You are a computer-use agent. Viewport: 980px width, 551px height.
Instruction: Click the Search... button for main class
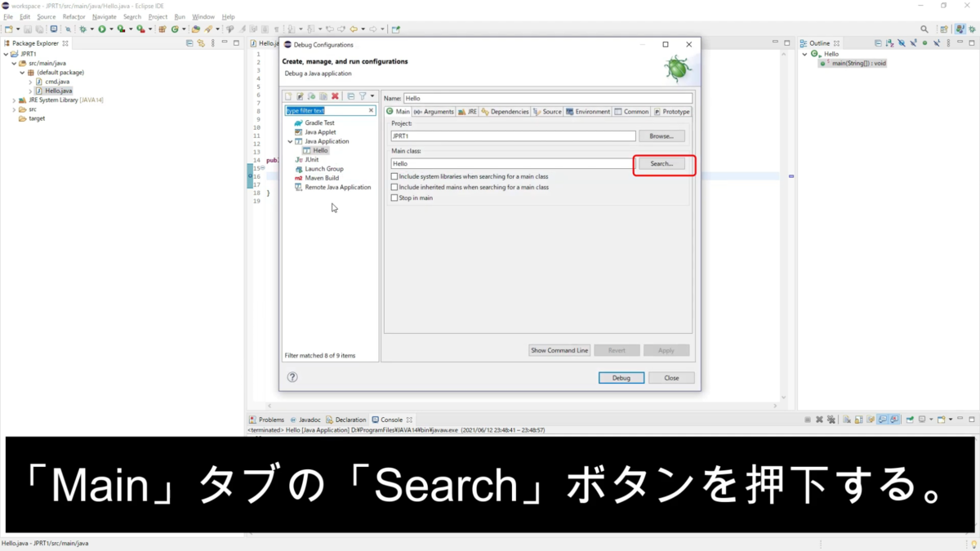[661, 163]
